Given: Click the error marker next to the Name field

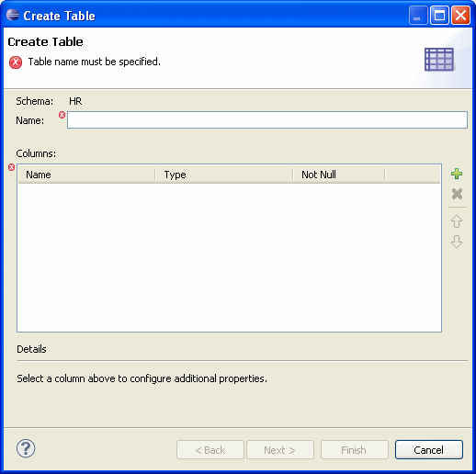Looking at the screenshot, I should (x=62, y=115).
